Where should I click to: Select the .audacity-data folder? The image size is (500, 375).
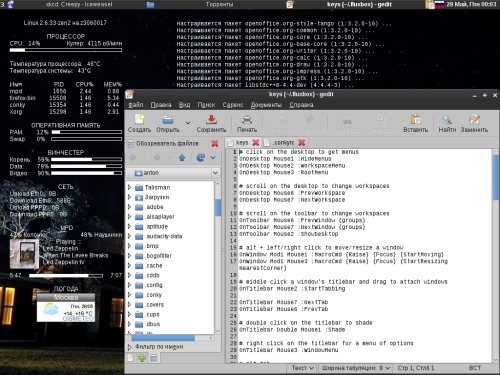pos(164,236)
